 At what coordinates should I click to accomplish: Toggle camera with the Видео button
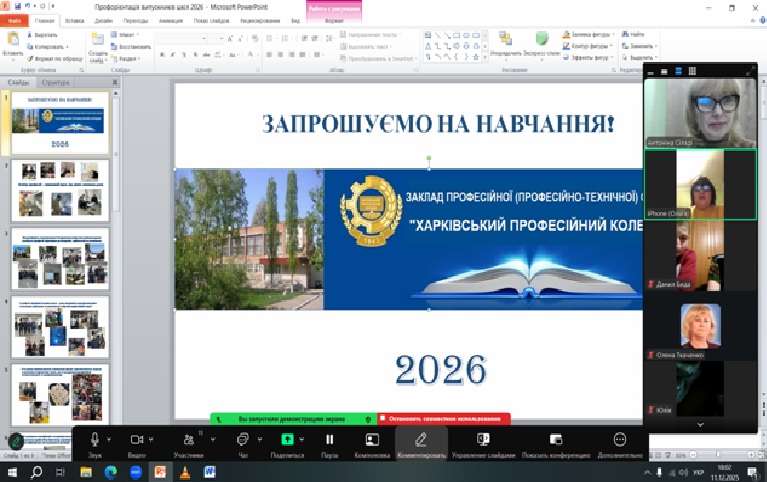click(x=136, y=440)
